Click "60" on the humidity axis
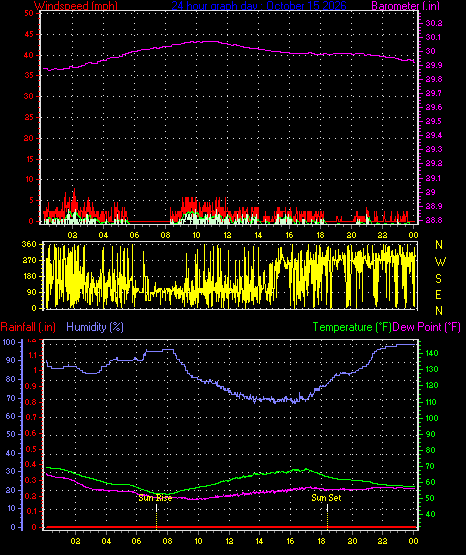 coord(11,416)
